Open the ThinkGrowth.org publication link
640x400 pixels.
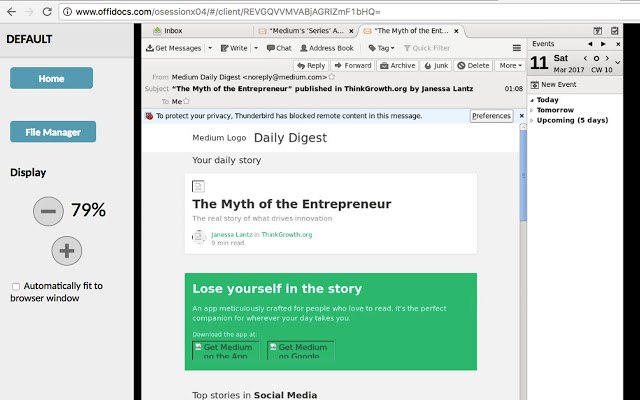[x=287, y=235]
